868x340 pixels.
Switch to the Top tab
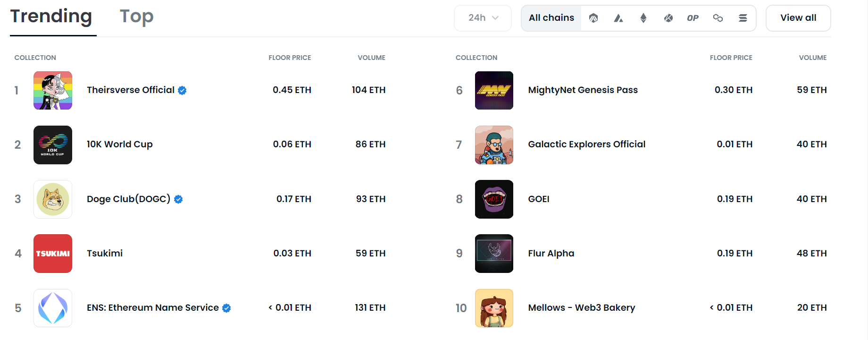(x=137, y=17)
